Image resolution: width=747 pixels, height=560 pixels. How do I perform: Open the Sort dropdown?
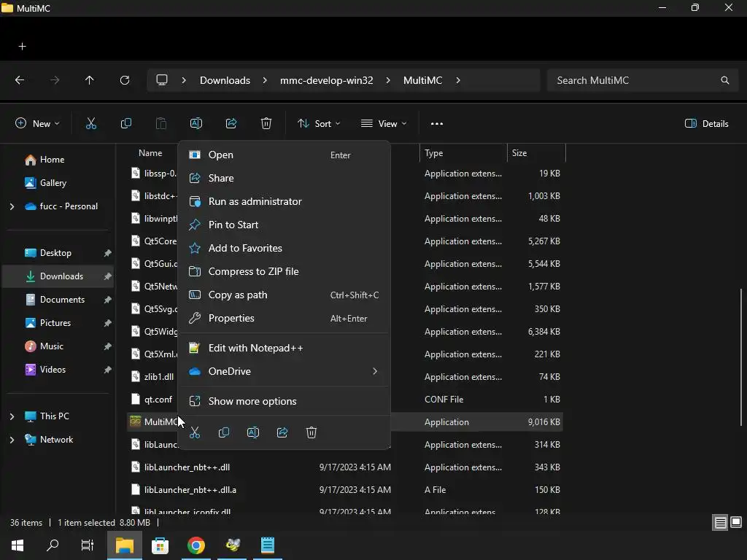[319, 124]
